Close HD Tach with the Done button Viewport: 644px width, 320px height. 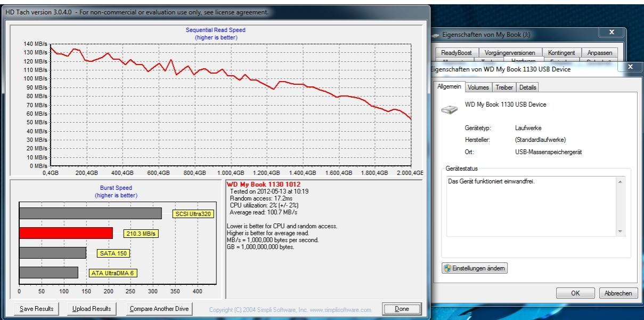click(x=402, y=309)
